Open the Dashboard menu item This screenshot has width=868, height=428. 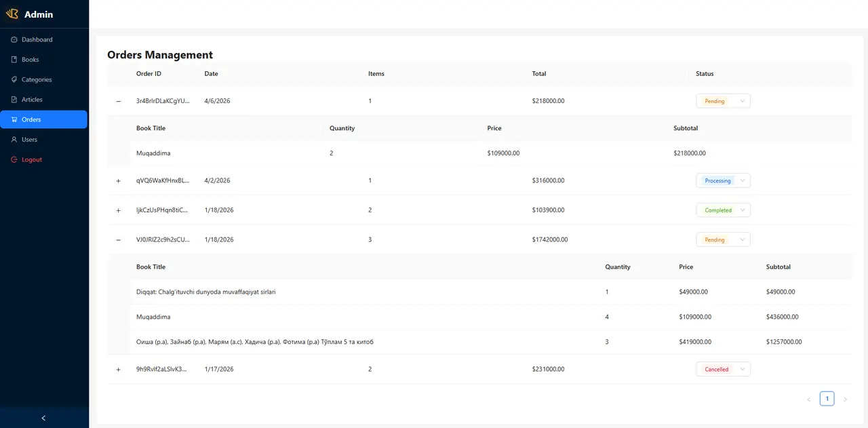44,39
